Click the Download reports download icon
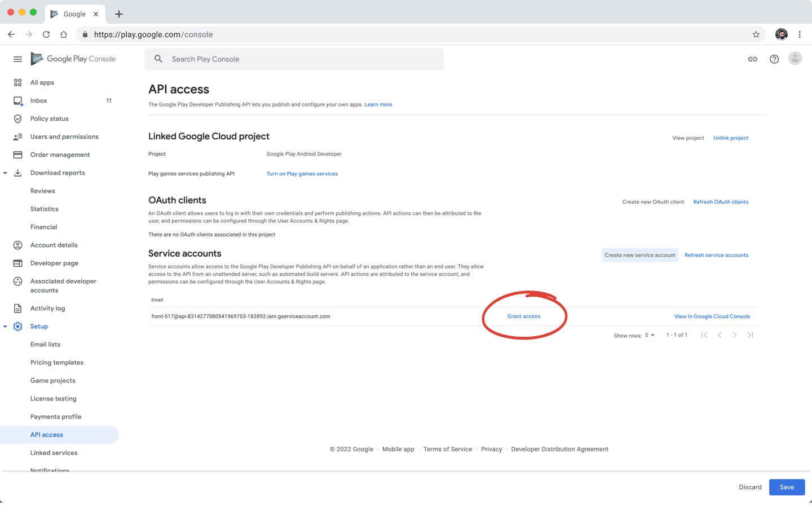Screen dimensions: 812x506 tap(17, 173)
